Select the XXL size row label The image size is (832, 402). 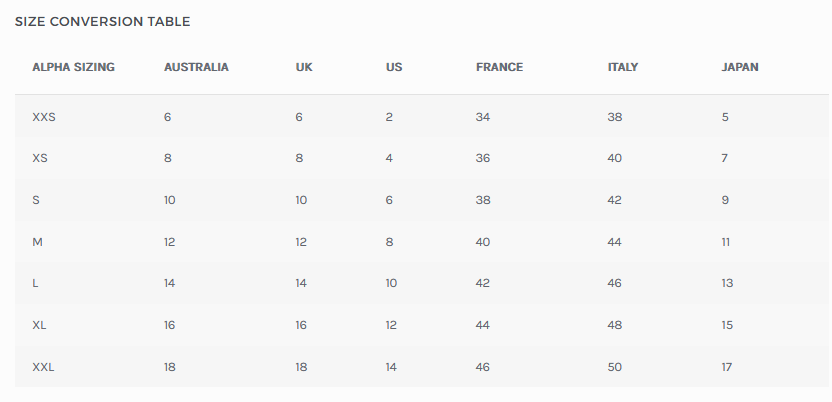43,367
